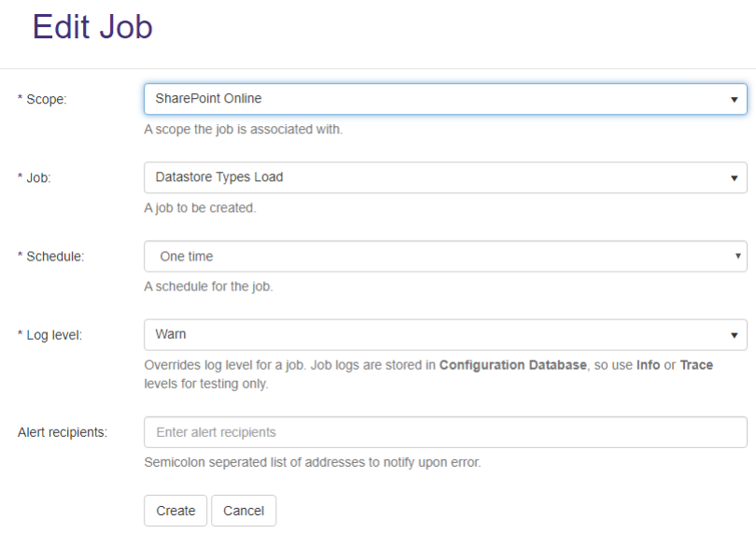The width and height of the screenshot is (756, 534).
Task: Click the bold Configuration Database text
Action: (512, 365)
